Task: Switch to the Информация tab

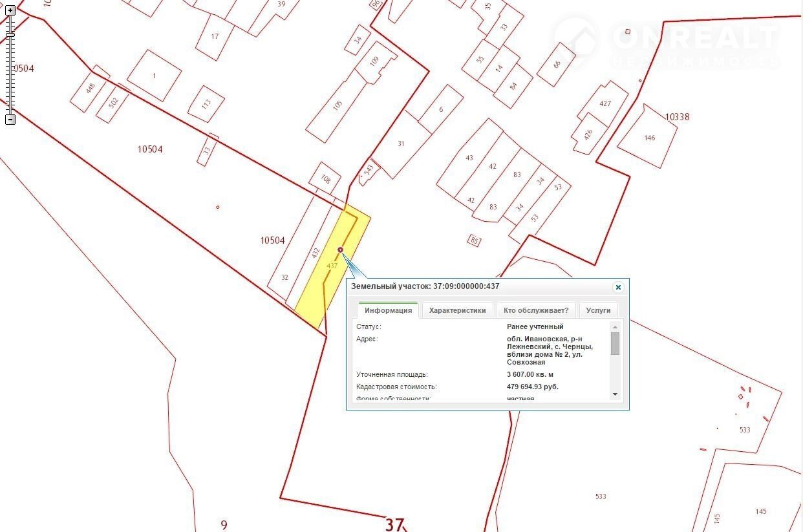Action: [x=388, y=310]
